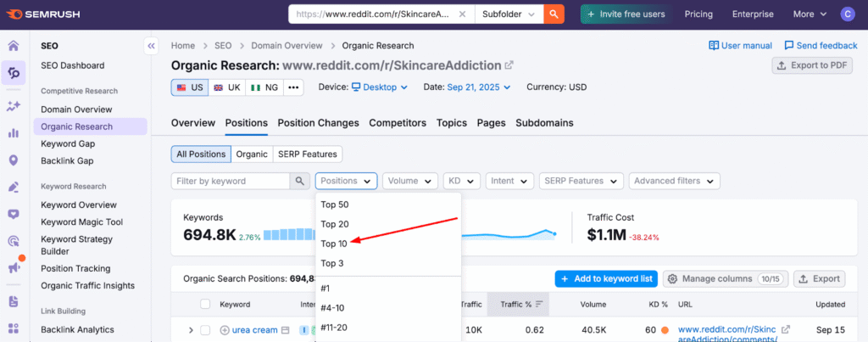The width and height of the screenshot is (868, 342).
Task: Open external link icon beside domain title
Action: point(509,65)
